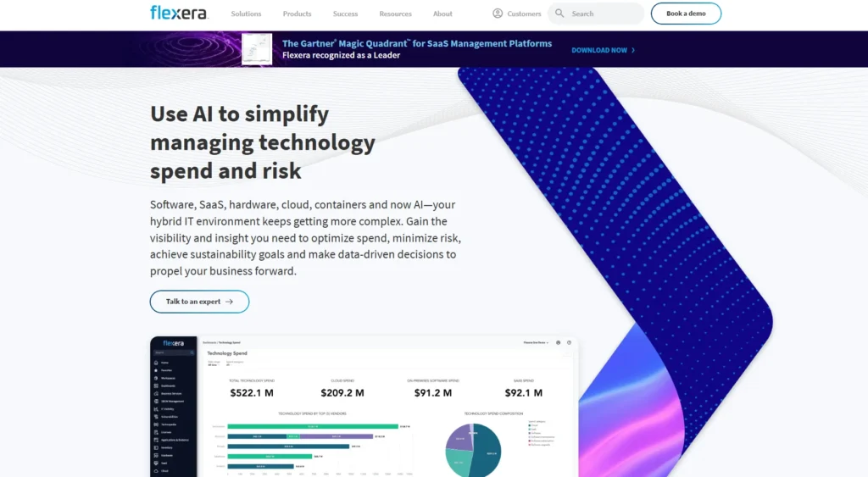The width and height of the screenshot is (868, 477).
Task: Click into the Search input field
Action: coord(602,14)
